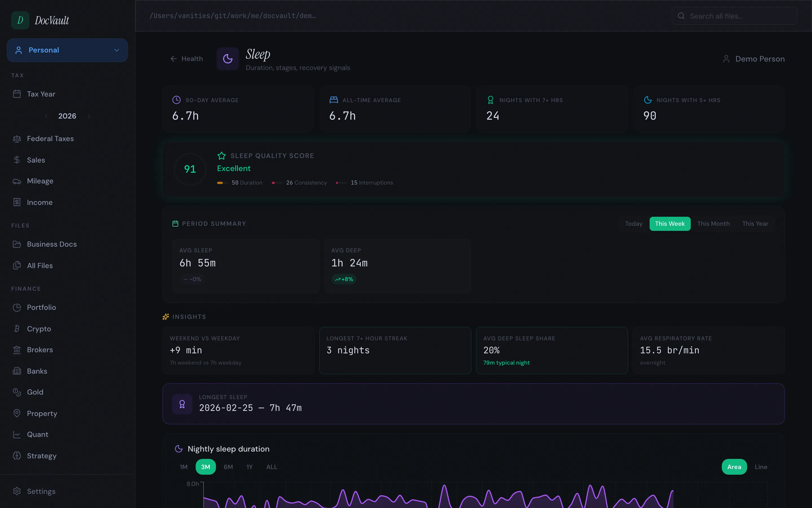Click the Property map pin icon

point(17,413)
